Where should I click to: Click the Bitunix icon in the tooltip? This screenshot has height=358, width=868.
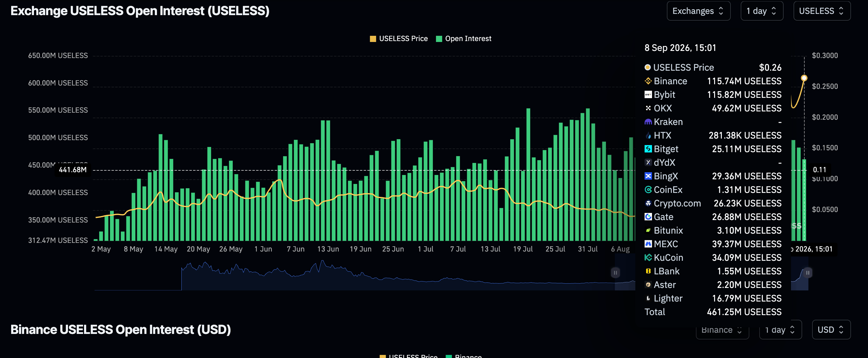pyautogui.click(x=648, y=231)
